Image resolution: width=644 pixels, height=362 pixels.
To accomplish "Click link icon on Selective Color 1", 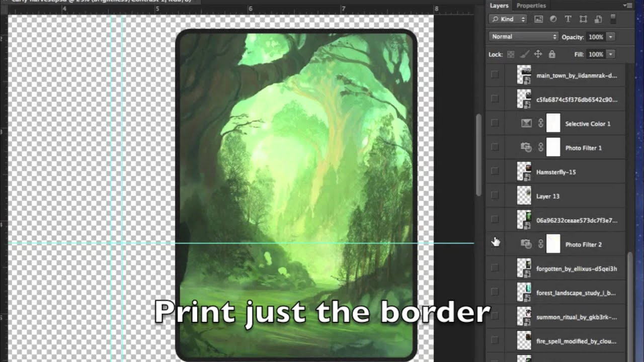I will 541,124.
